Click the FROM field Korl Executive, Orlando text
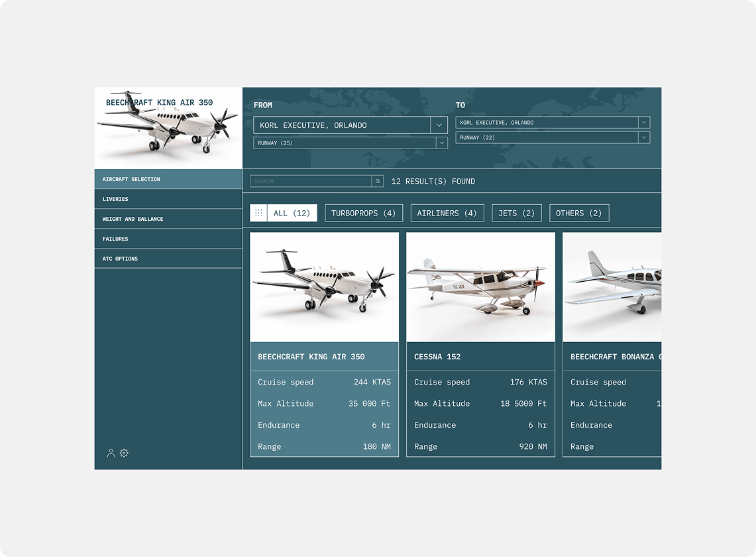The width and height of the screenshot is (756, 557). [313, 125]
